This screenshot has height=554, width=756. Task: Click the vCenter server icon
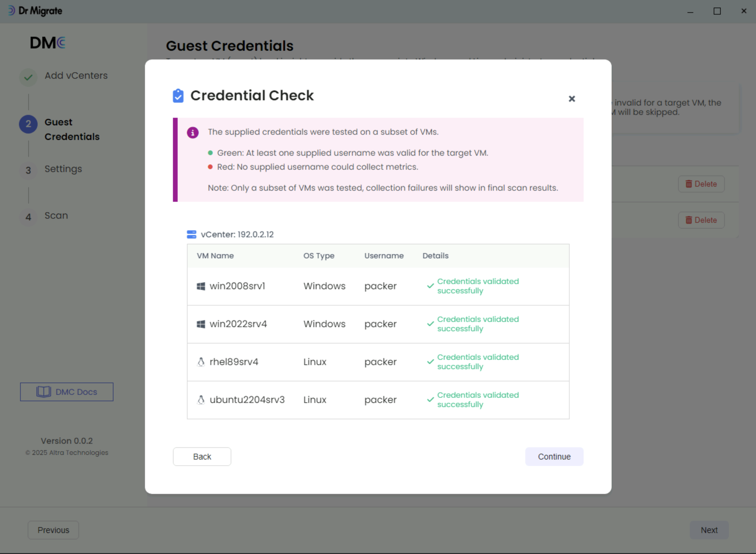pos(192,234)
